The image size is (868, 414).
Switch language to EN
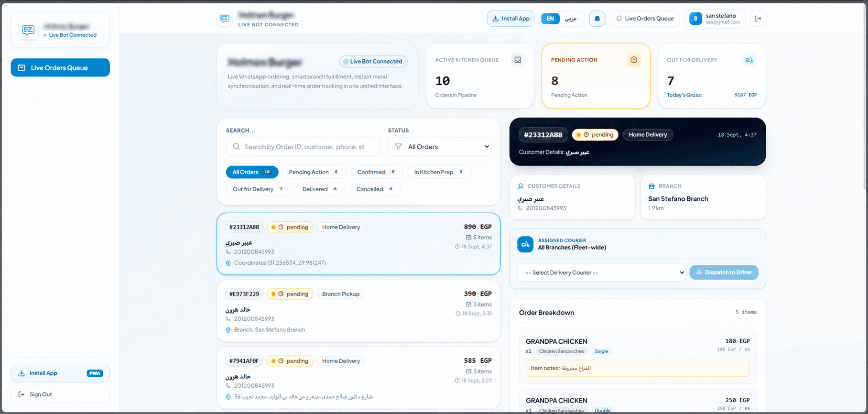[x=550, y=19]
